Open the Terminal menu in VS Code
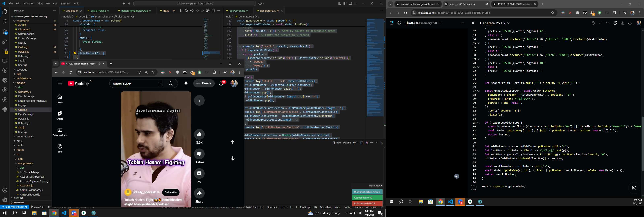 pyautogui.click(x=65, y=3)
